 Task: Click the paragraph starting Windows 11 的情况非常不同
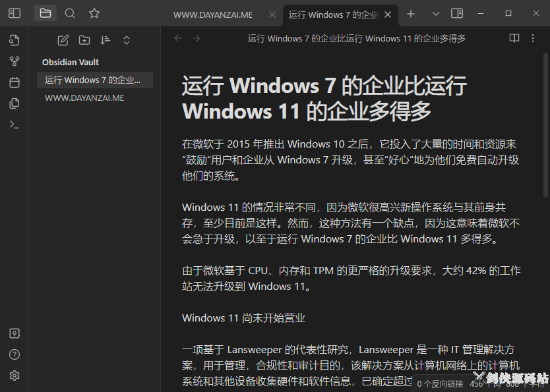pos(351,223)
